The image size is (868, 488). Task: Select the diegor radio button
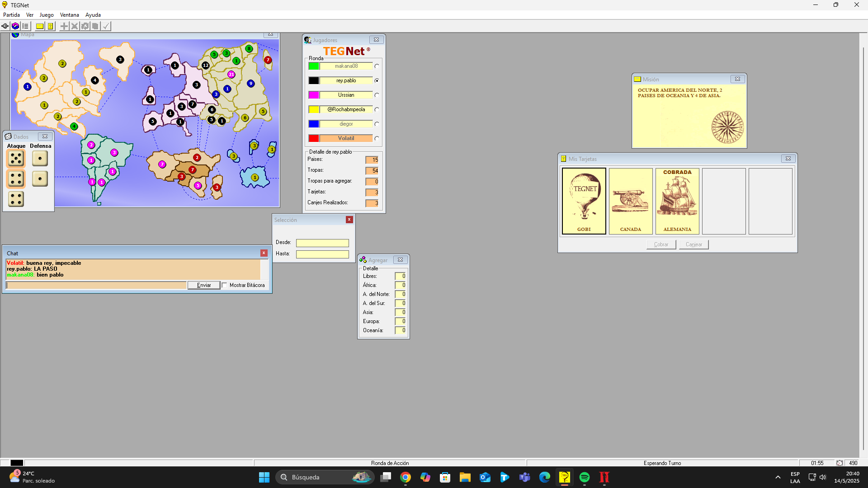coord(377,124)
